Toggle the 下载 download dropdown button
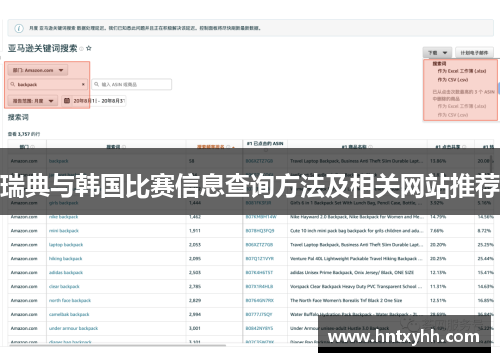Viewport: 500px width, 362px height. tap(437, 53)
